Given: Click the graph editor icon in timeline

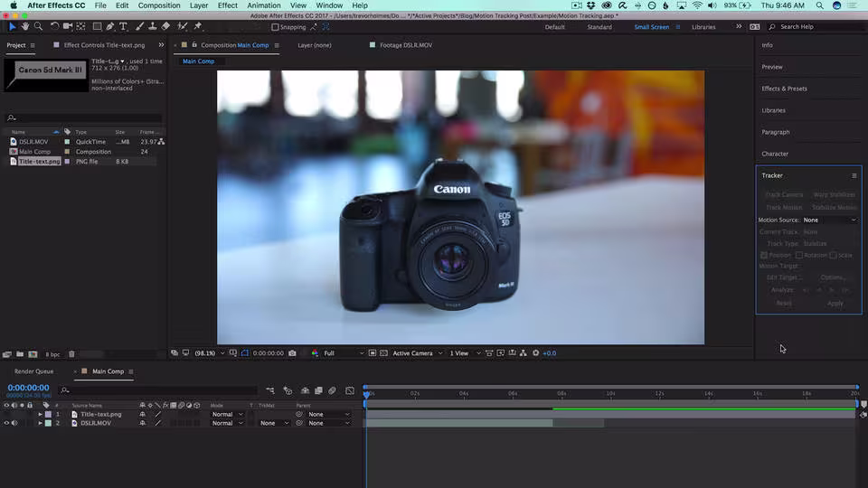Looking at the screenshot, I should (350, 390).
